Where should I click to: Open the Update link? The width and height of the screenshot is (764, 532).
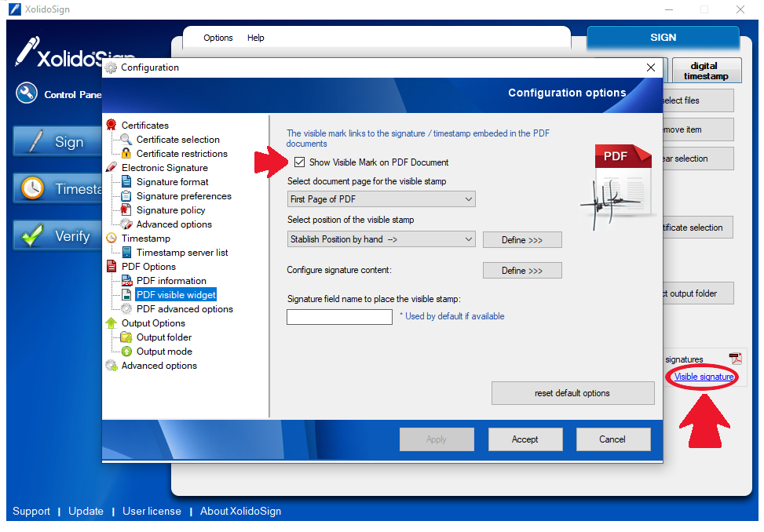point(86,511)
